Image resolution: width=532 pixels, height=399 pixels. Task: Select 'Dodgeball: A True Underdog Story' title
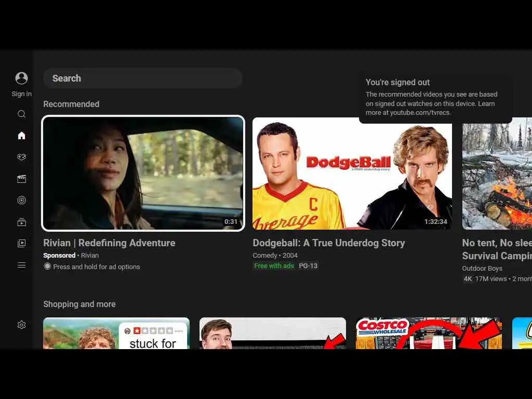point(329,243)
